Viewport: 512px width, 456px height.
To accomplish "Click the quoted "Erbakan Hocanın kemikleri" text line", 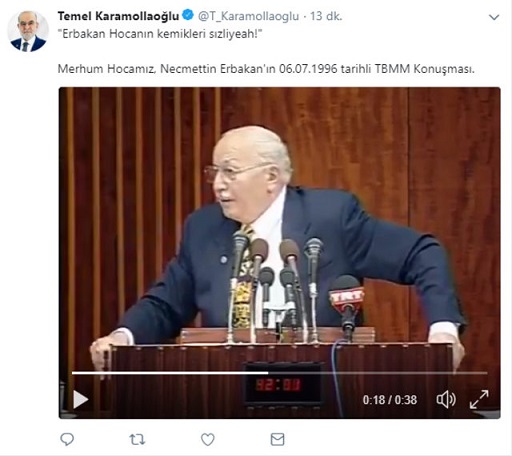I will coord(160,34).
